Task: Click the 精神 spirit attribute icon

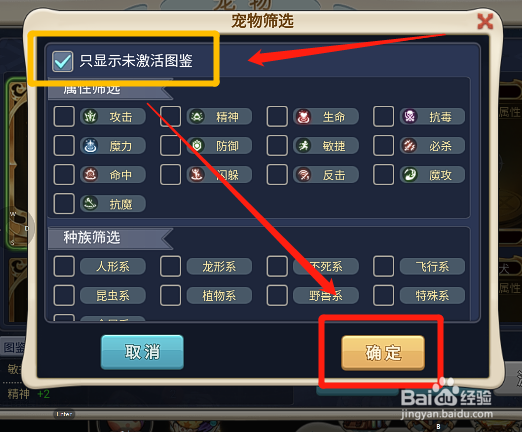Action: (197, 116)
